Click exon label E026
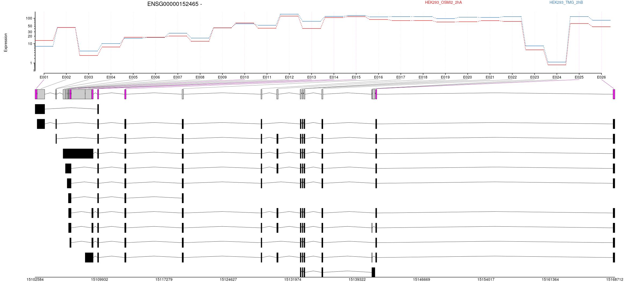Image resolution: width=644 pixels, height=284 pixels. tap(601, 77)
